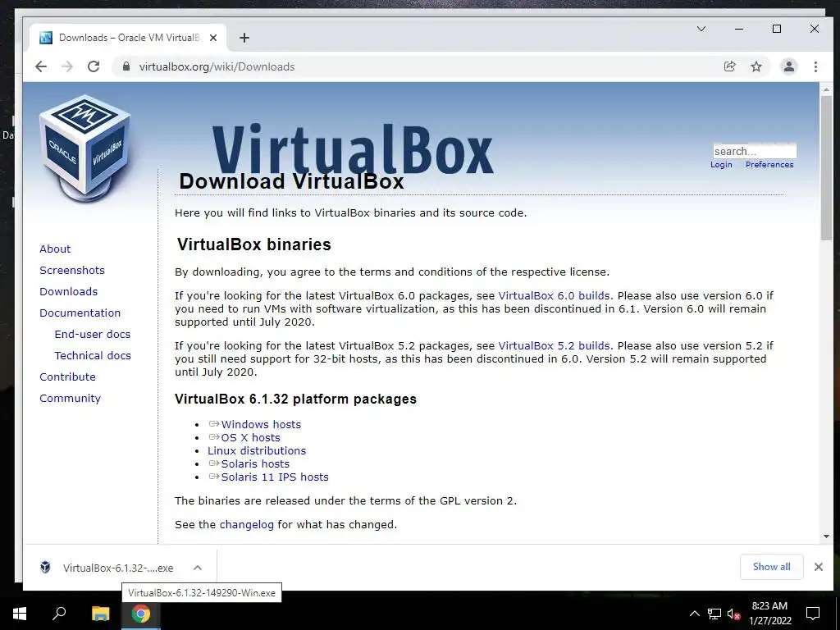The width and height of the screenshot is (840, 630).
Task: Open the Preferences link
Action: coord(769,164)
